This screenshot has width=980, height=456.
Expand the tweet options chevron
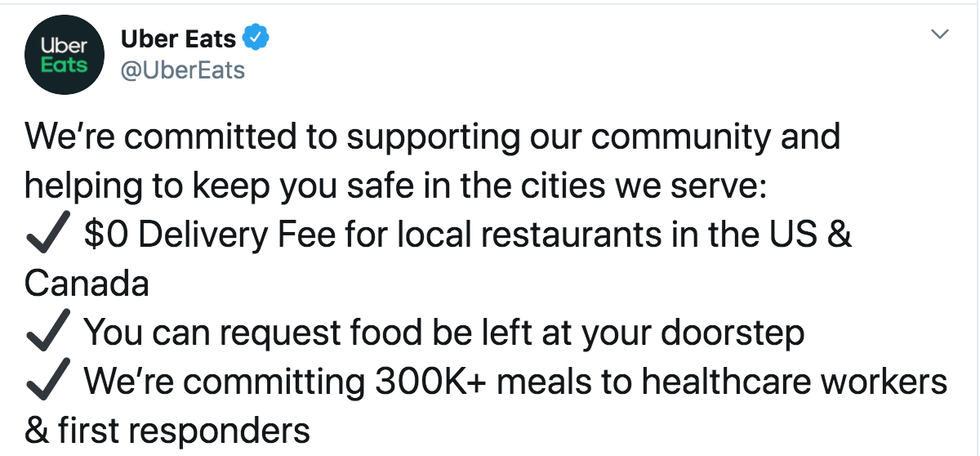coord(941,34)
